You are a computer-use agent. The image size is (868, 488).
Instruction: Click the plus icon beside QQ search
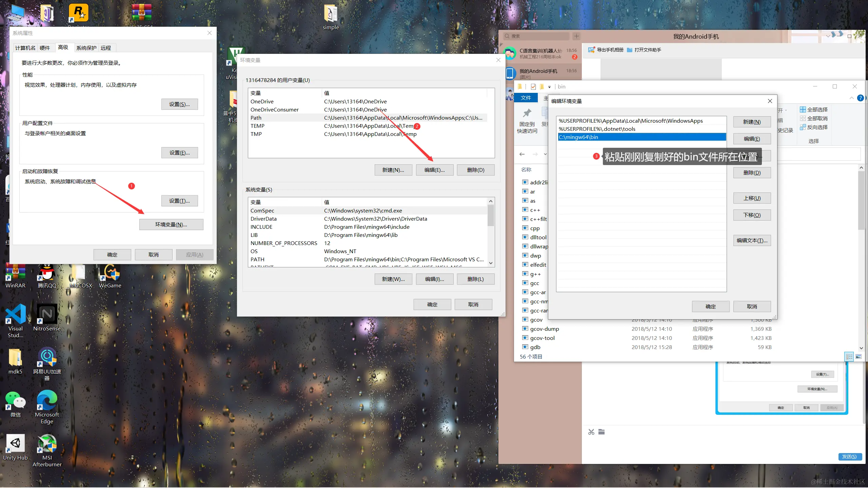click(x=576, y=36)
